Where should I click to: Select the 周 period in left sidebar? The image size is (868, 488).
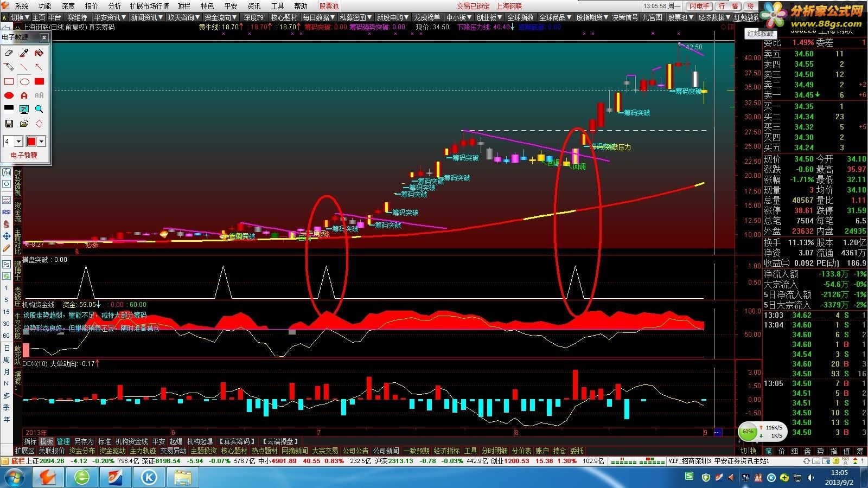[x=6, y=359]
